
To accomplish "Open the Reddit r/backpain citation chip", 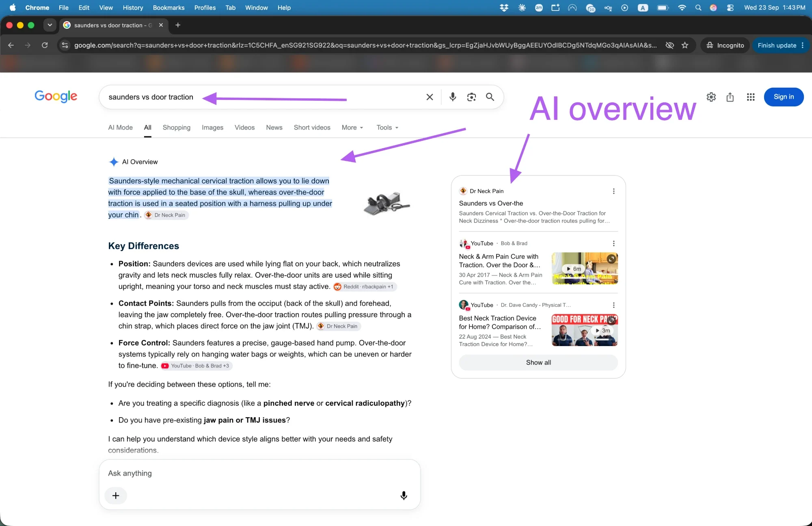I will [365, 287].
